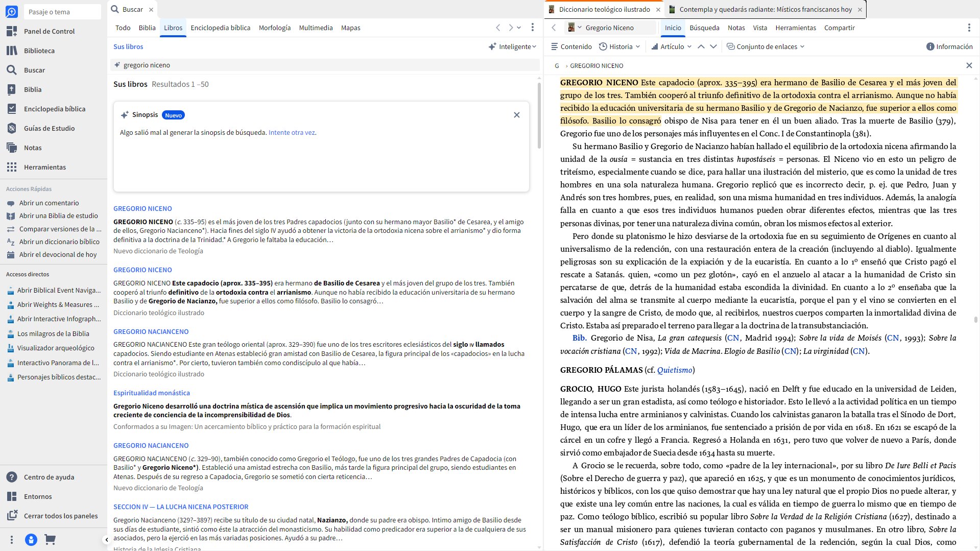Viewport: 980px width, 551px height.
Task: Open Espiritualidad monástica search result
Action: click(x=152, y=393)
